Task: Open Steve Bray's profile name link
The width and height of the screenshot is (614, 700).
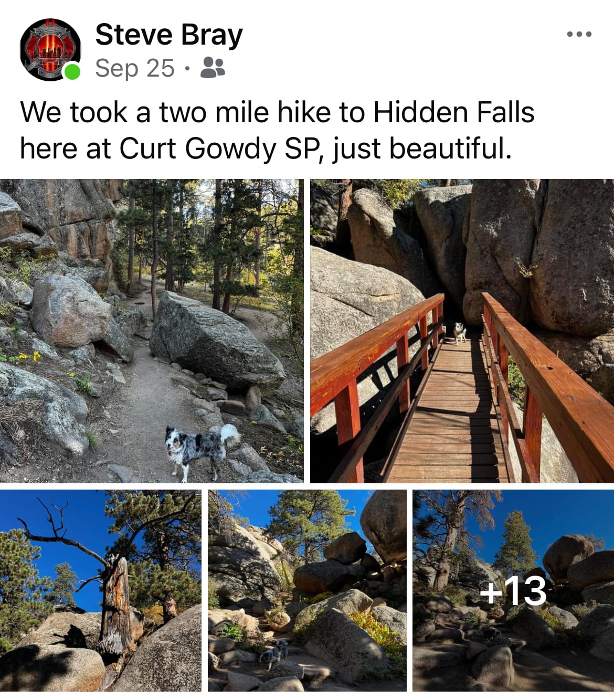Action: (169, 35)
